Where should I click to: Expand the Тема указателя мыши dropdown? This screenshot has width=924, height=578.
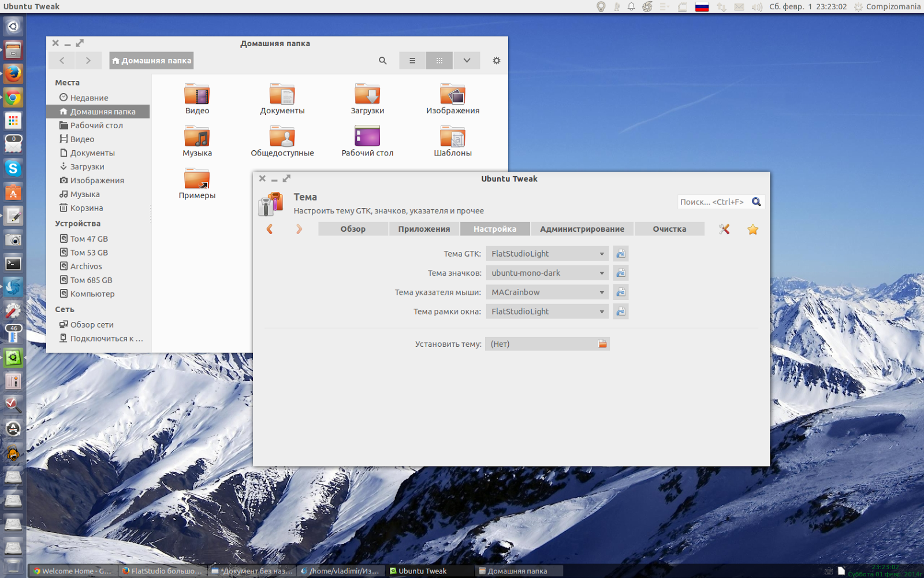(547, 292)
